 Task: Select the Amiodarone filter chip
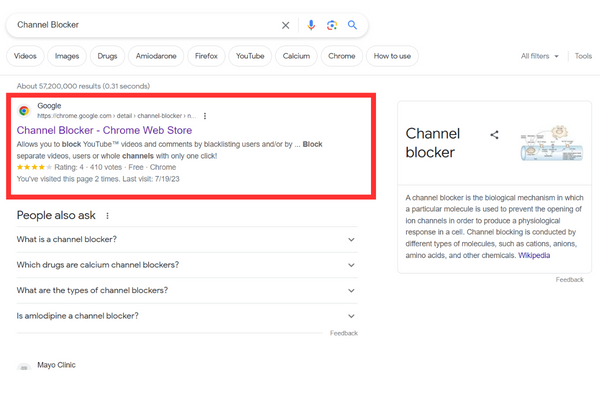click(156, 56)
